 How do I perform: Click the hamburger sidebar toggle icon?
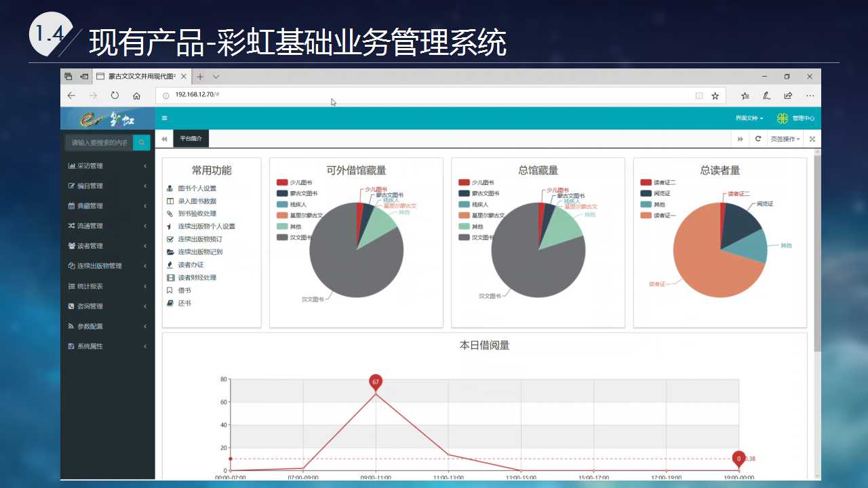click(164, 118)
